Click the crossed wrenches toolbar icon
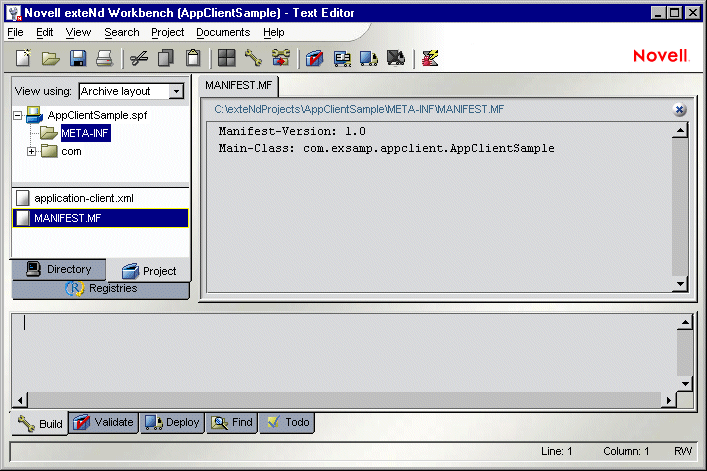This screenshot has height=471, width=707. pos(280,58)
